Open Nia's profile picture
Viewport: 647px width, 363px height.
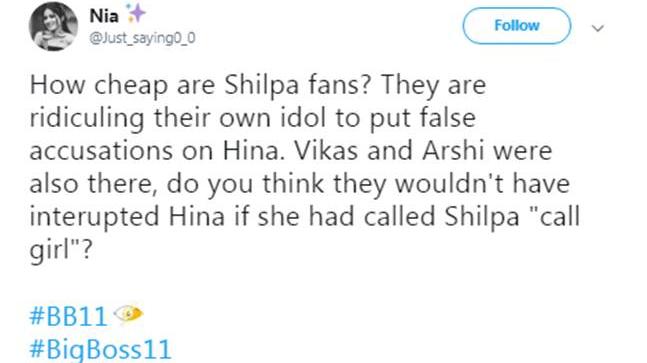coord(53,26)
